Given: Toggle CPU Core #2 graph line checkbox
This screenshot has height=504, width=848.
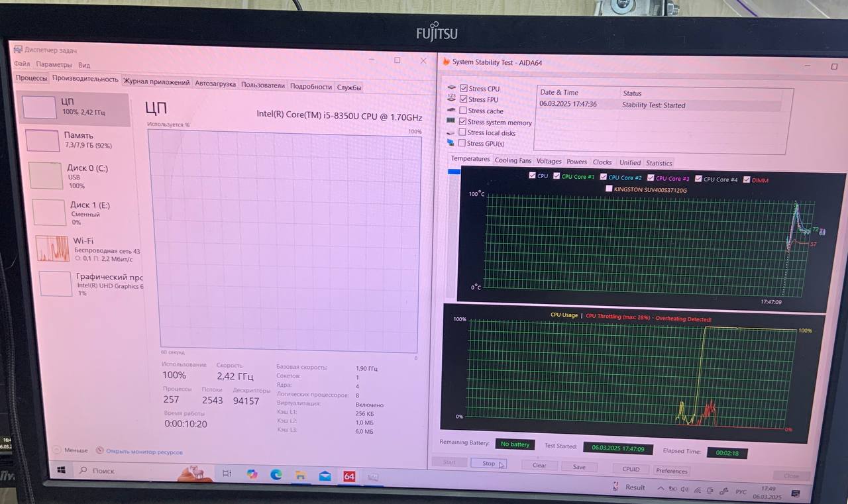Looking at the screenshot, I should 604,177.
